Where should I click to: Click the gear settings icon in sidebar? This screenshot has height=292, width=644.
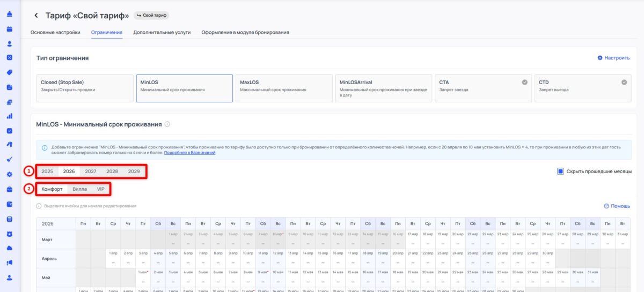click(x=10, y=174)
